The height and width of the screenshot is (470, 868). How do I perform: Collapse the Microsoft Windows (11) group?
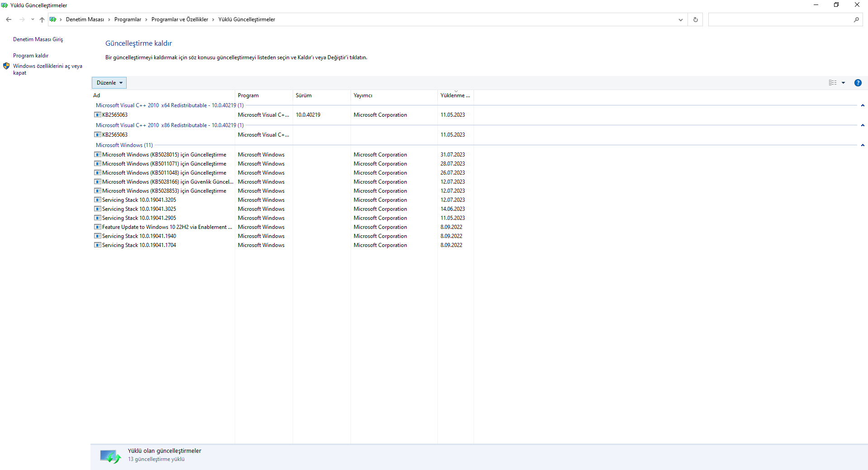pos(863,145)
